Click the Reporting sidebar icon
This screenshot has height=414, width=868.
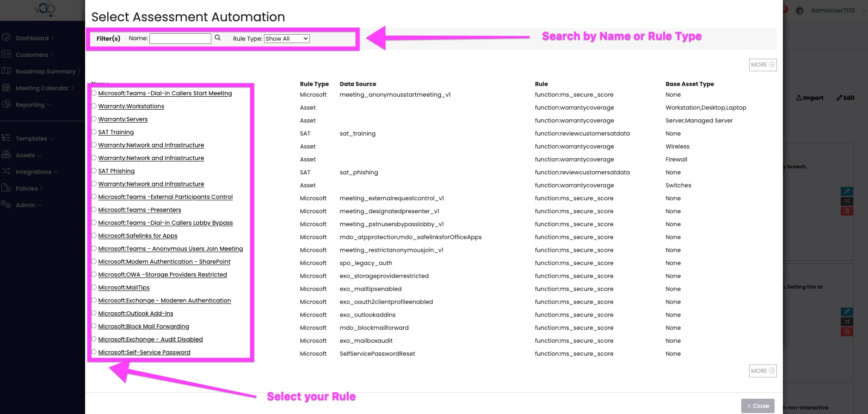coord(6,104)
